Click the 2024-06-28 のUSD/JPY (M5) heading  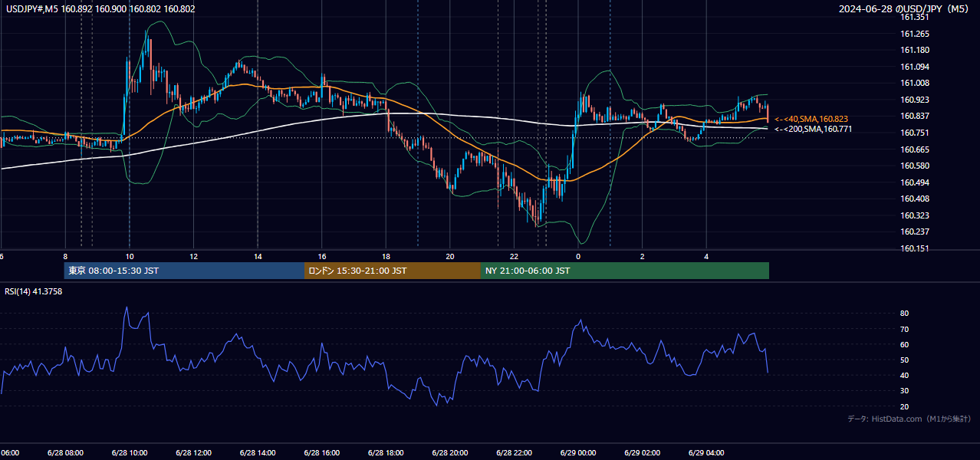tap(904, 9)
